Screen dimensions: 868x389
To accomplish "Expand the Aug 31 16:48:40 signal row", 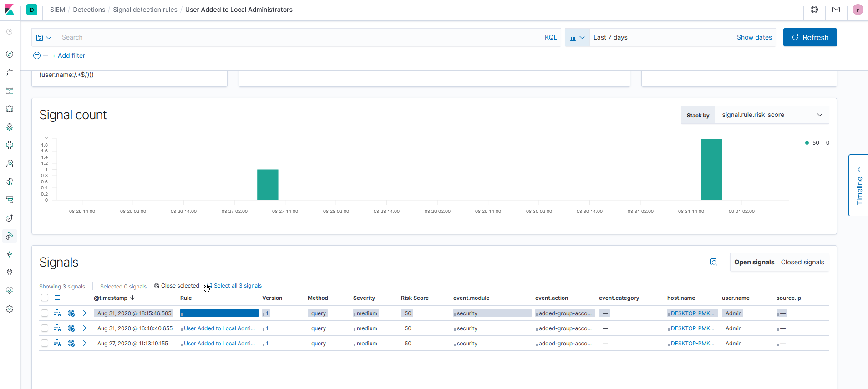I will tap(85, 328).
